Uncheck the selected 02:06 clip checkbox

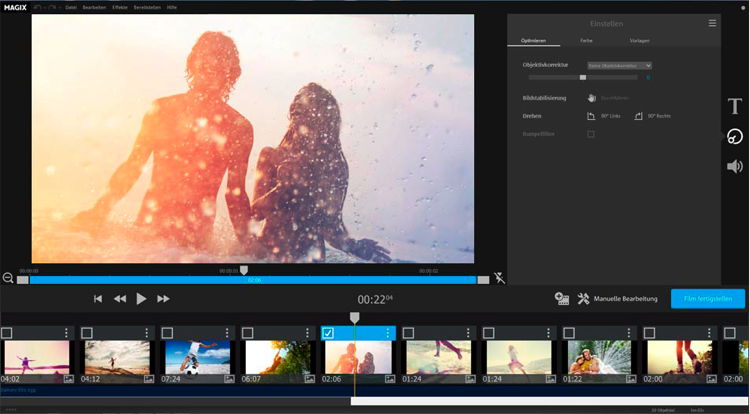click(x=328, y=333)
